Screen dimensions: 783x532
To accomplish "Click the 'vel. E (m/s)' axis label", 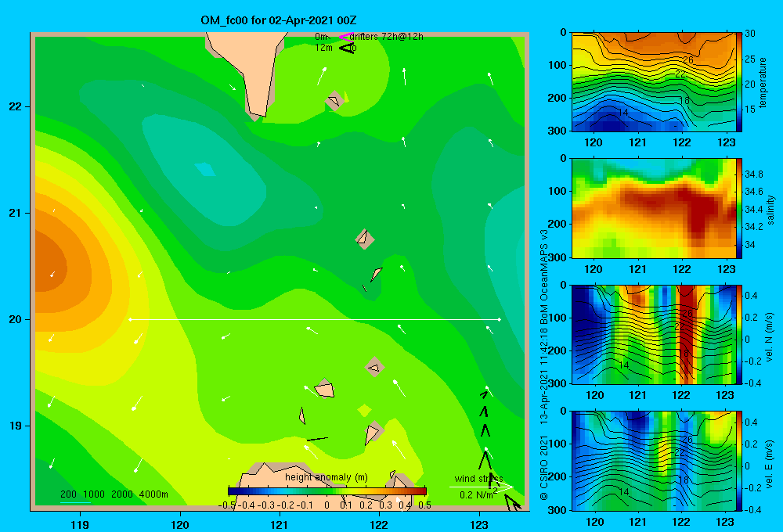I will pyautogui.click(x=770, y=464).
